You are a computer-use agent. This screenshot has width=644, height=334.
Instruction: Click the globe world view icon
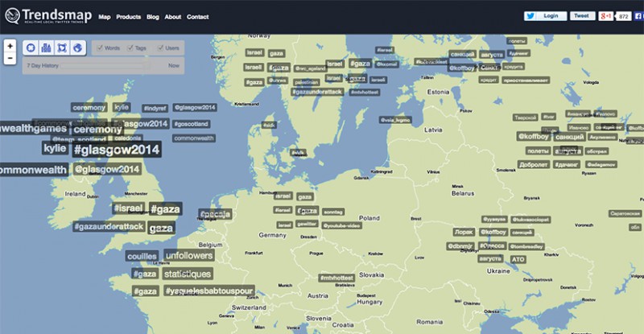(x=77, y=49)
